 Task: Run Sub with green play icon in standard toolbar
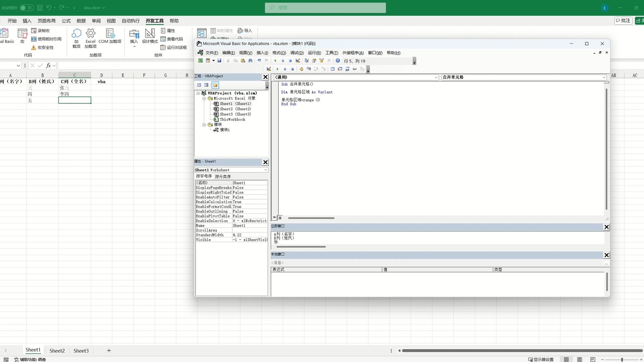[x=275, y=61]
